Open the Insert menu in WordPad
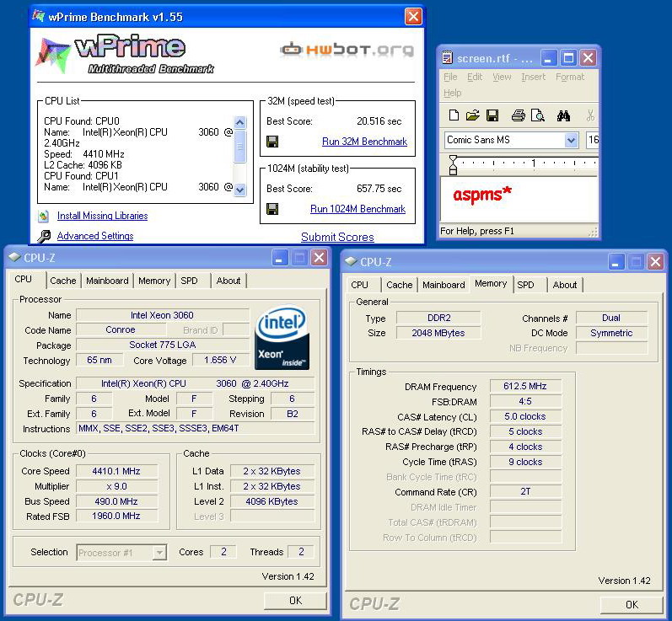672x621 pixels. pos(533,77)
